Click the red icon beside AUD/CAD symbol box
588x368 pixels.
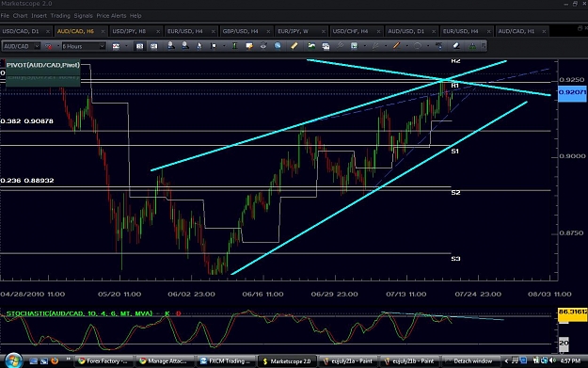[48, 46]
